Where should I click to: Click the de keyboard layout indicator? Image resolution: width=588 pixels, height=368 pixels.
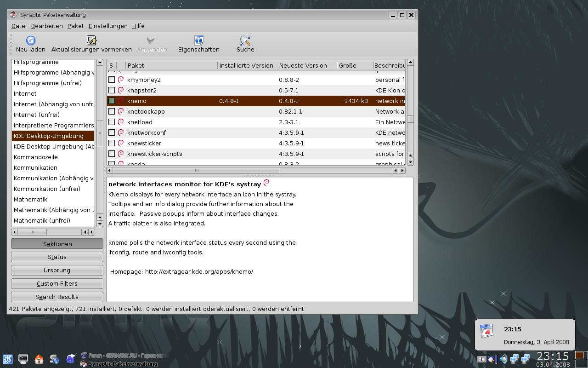(x=481, y=359)
